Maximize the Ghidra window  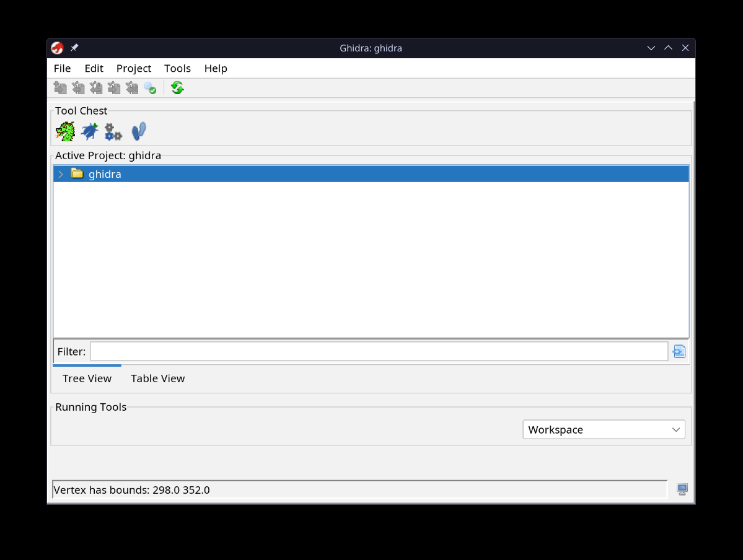[668, 48]
